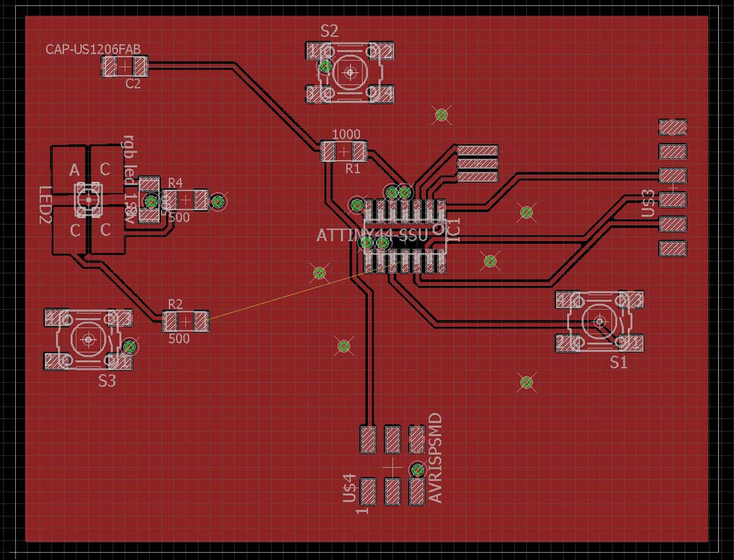Select the 1000 value label above R1

[346, 134]
